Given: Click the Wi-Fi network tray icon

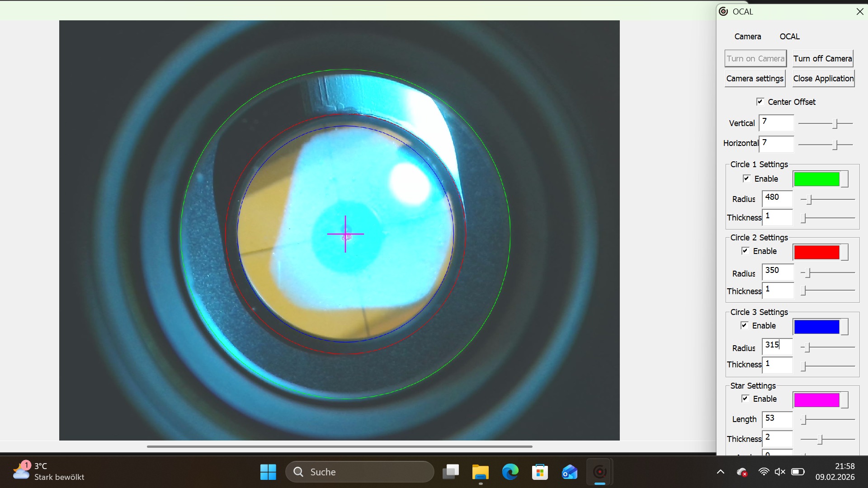Looking at the screenshot, I should 764,472.
